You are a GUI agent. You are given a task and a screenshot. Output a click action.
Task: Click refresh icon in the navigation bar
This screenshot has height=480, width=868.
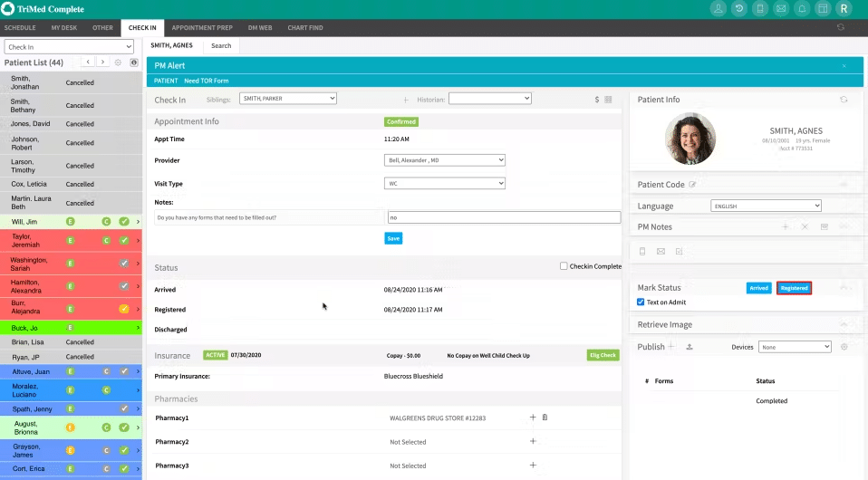coord(840,27)
